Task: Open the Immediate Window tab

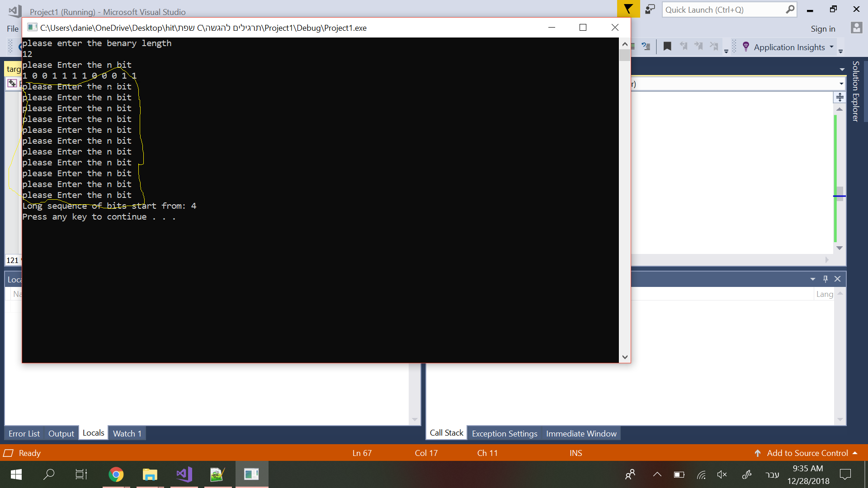Action: pyautogui.click(x=581, y=433)
